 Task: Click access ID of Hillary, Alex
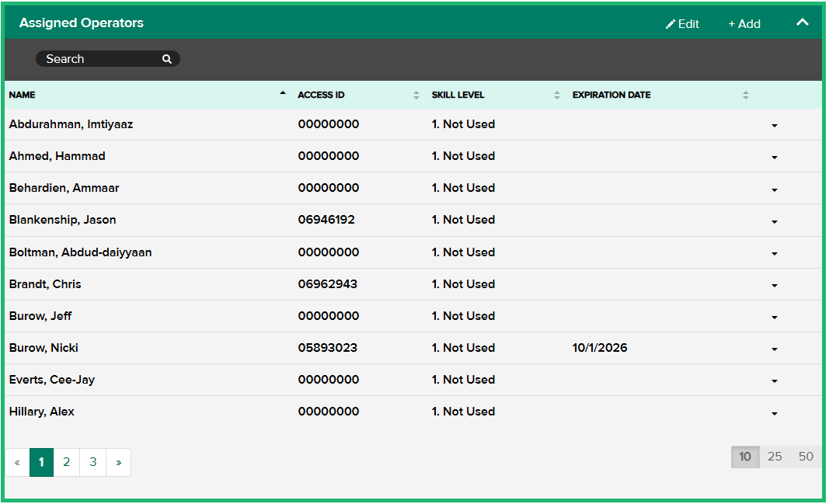click(x=329, y=412)
